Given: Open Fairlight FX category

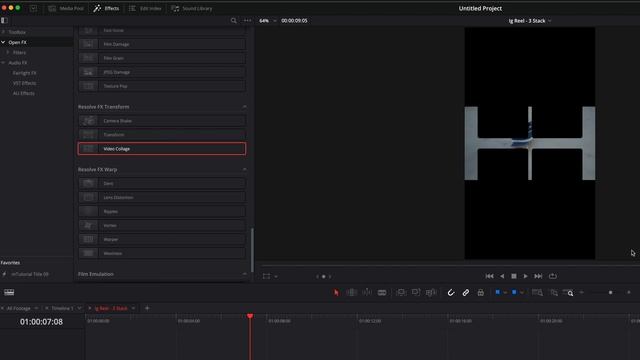Looking at the screenshot, I should pyautogui.click(x=24, y=73).
